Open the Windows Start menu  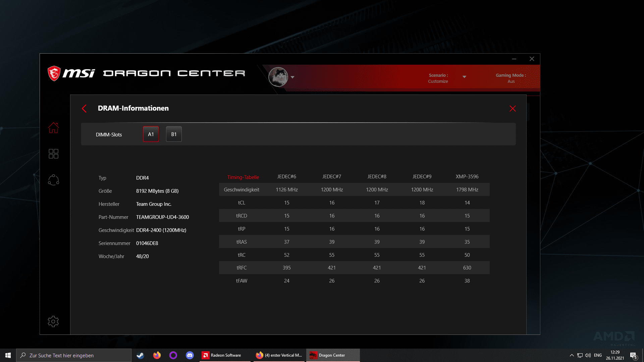(x=8, y=355)
